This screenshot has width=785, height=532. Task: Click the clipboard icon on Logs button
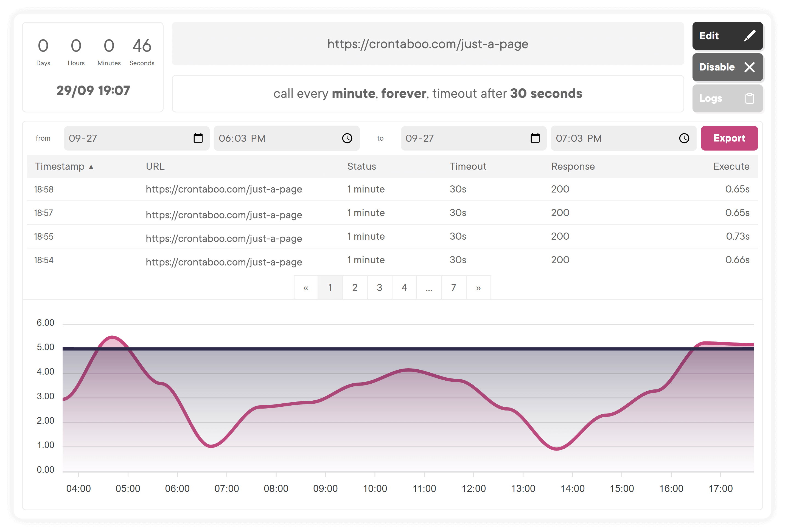[x=750, y=98]
